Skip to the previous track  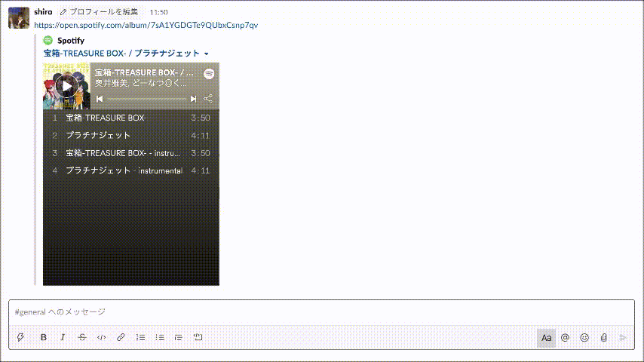coord(100,99)
